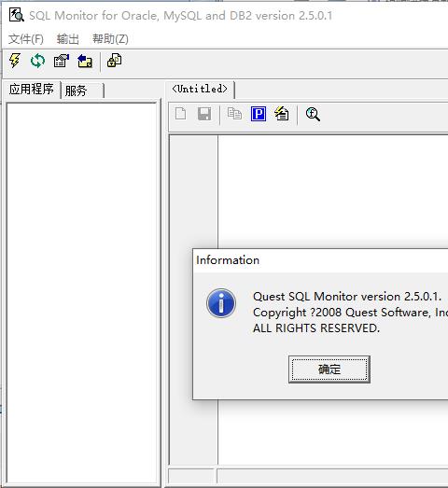This screenshot has width=448, height=488.
Task: Click the magnifier find icon
Action: [x=313, y=114]
